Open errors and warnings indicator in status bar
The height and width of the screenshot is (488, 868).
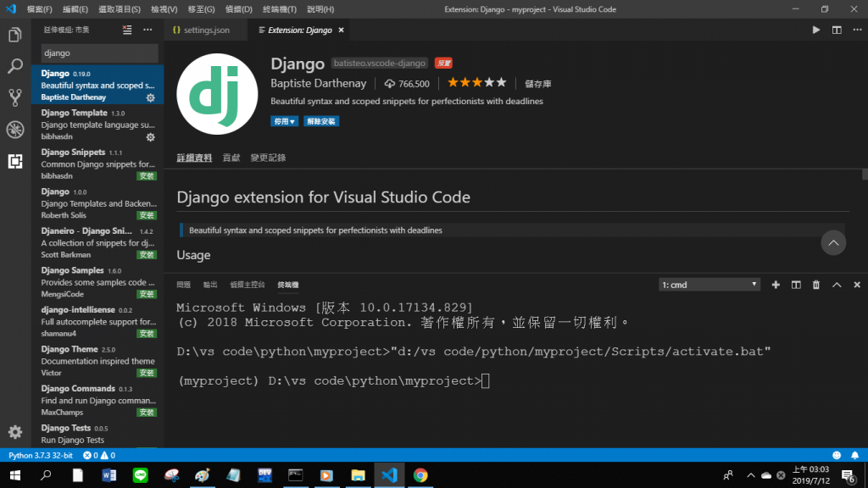click(x=99, y=455)
